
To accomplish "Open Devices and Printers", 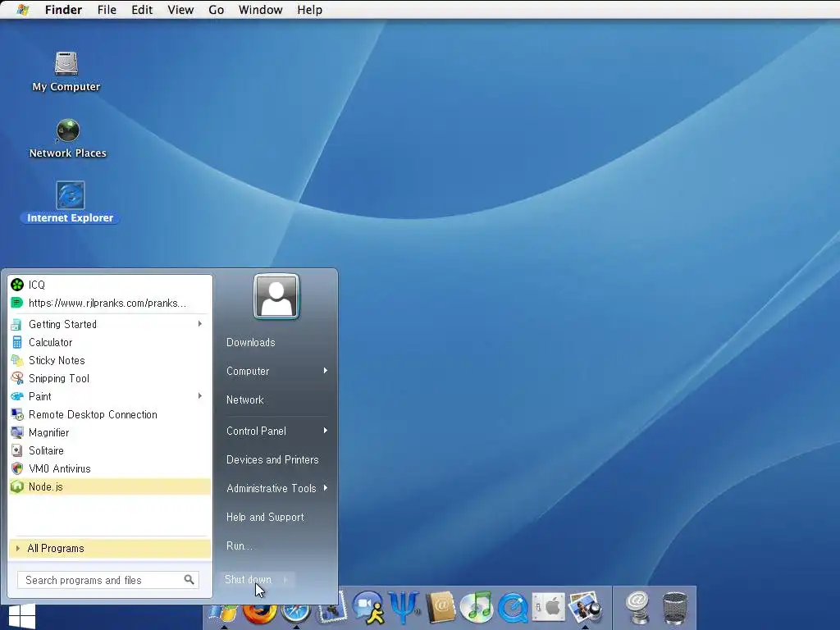I will coord(272,459).
